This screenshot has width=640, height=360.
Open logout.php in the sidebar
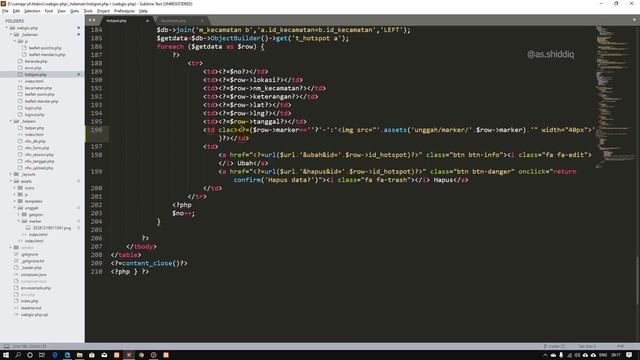(34, 115)
